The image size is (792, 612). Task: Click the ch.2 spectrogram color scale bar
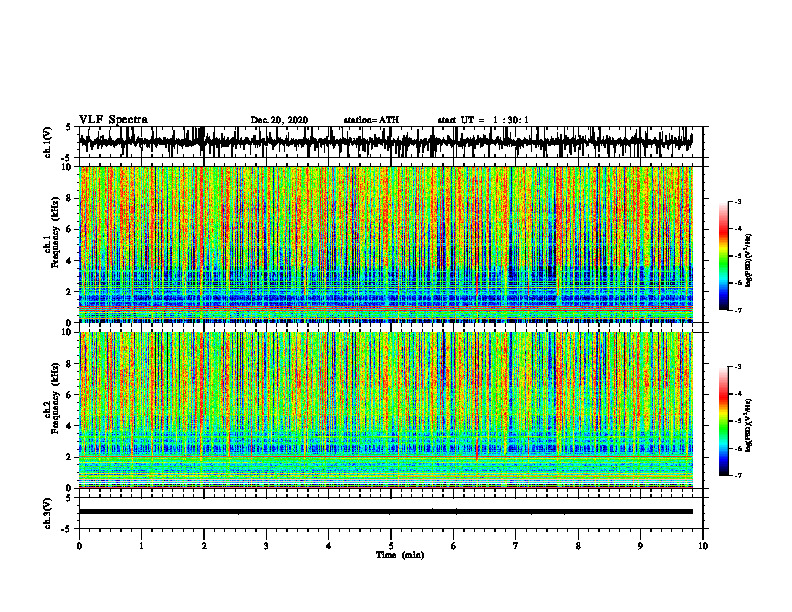tap(723, 421)
